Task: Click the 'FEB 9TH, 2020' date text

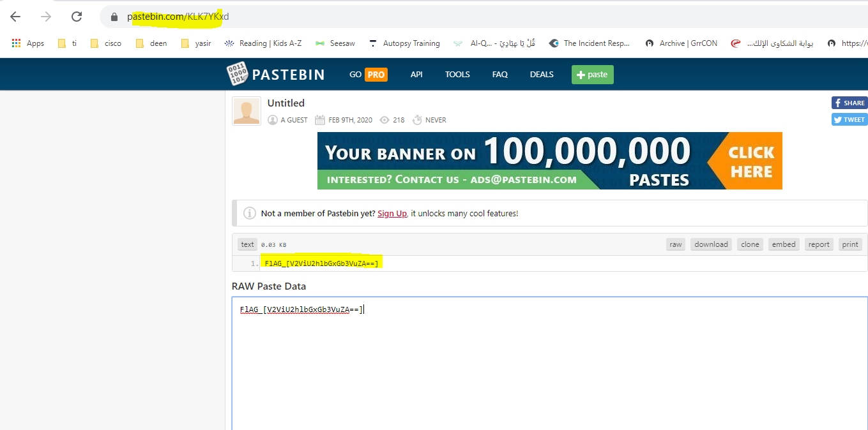Action: 351,120
